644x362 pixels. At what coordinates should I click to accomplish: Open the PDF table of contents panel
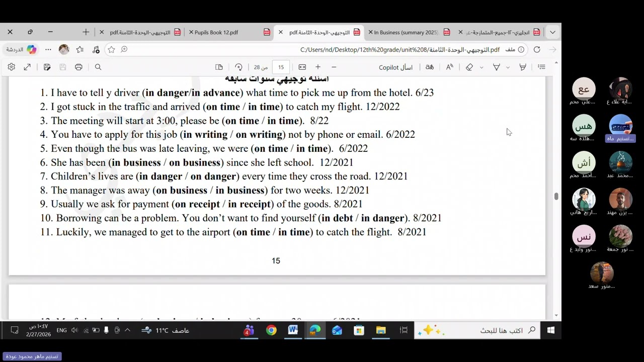pos(541,67)
